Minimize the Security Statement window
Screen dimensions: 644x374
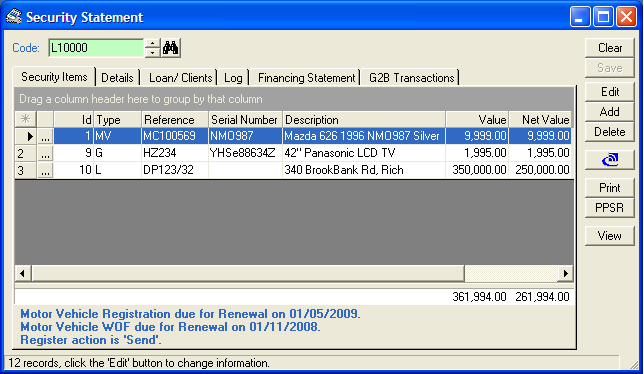click(x=580, y=17)
